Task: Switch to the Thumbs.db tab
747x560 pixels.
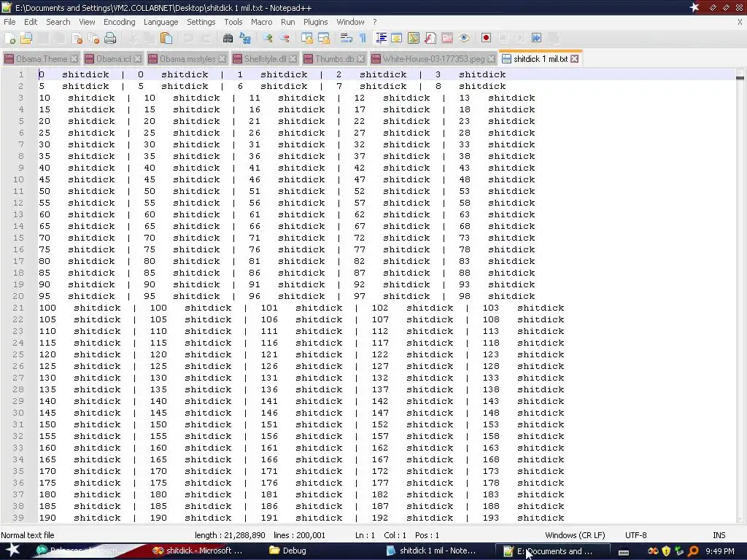Action: [334, 58]
